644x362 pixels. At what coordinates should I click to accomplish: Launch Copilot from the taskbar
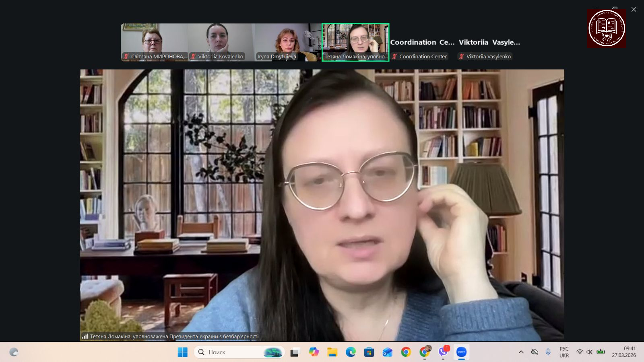point(314,352)
